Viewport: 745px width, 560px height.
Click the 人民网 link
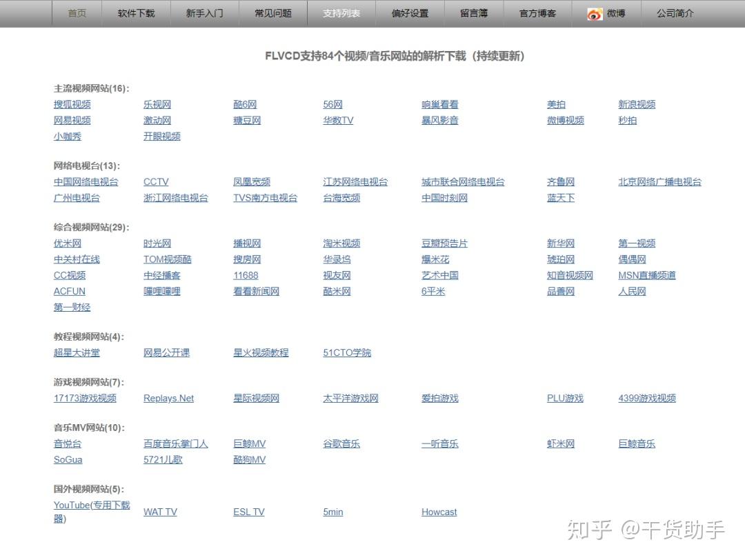(x=632, y=292)
